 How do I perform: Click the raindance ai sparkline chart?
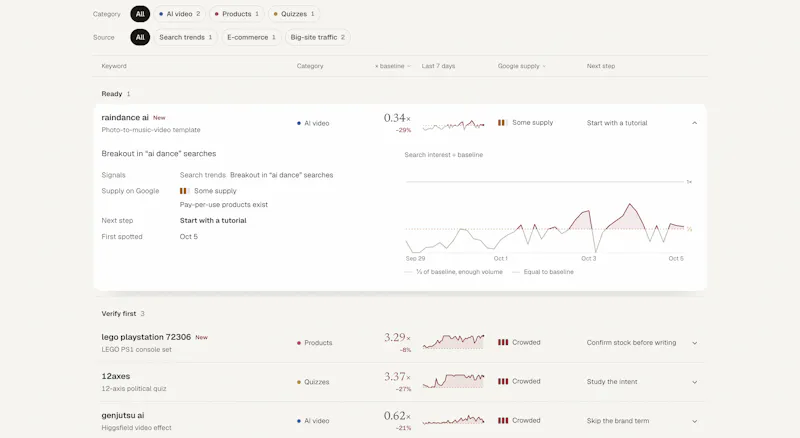[x=454, y=125]
